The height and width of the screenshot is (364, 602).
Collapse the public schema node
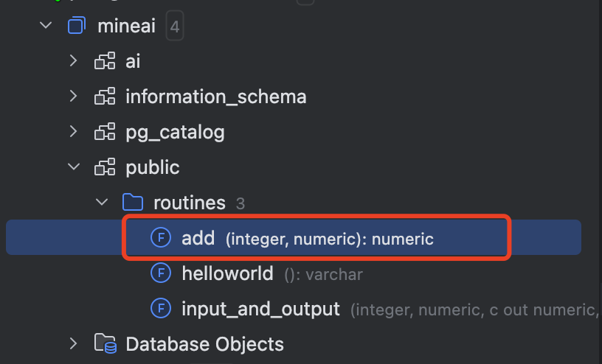click(x=73, y=167)
